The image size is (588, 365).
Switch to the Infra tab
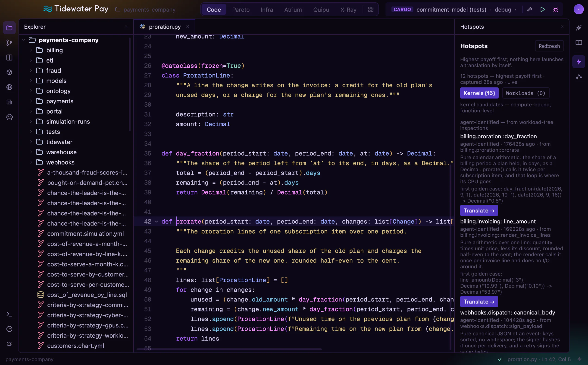267,10
